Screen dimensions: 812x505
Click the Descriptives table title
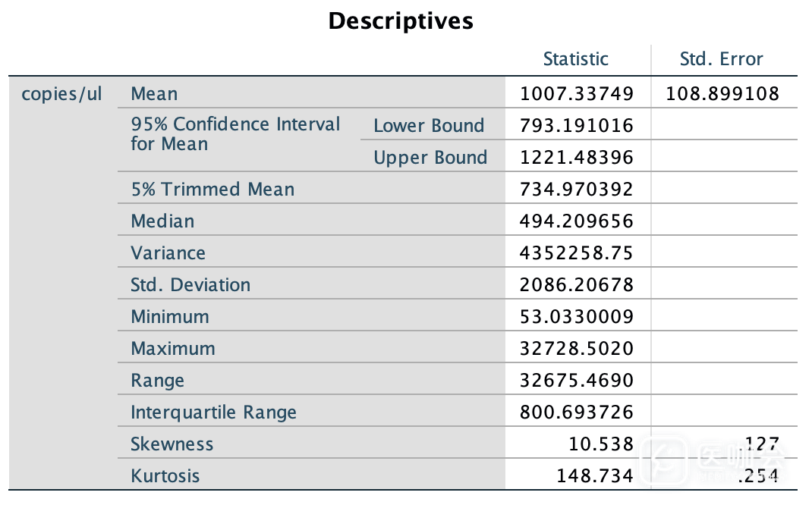coord(401,21)
